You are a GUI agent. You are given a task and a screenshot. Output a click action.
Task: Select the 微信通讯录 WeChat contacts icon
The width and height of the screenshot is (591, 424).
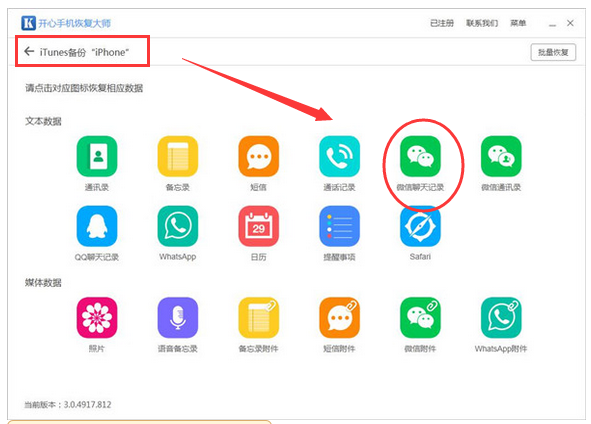pos(501,156)
